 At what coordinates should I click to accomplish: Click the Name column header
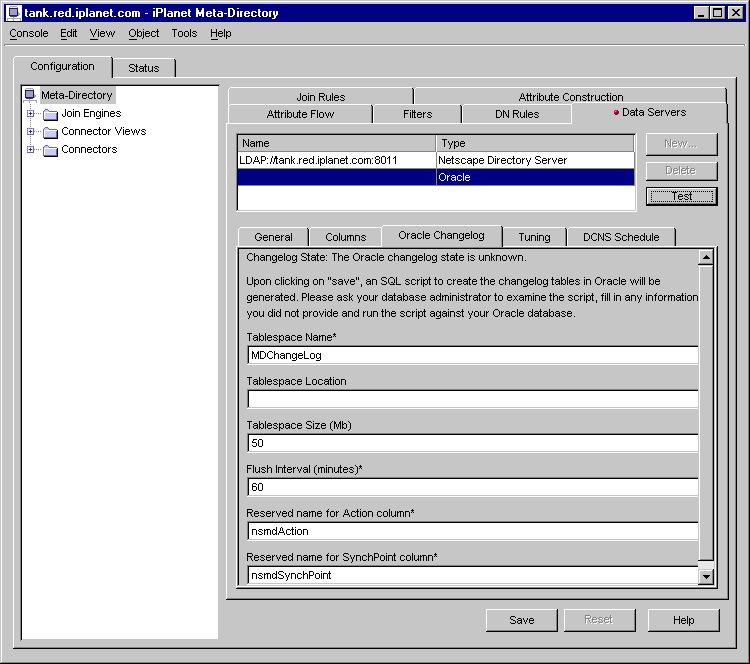336,143
